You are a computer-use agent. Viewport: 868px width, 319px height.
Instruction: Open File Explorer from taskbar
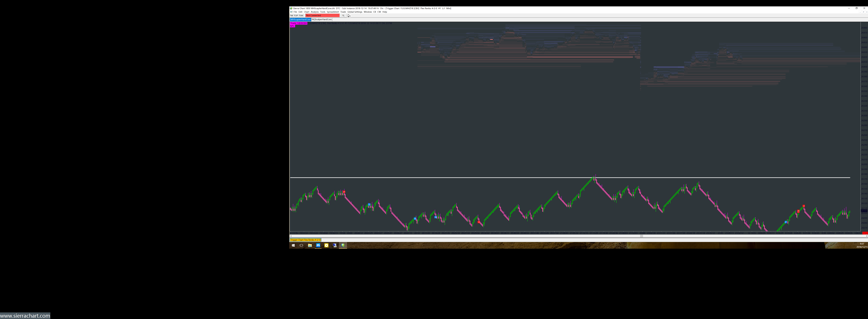(310, 245)
